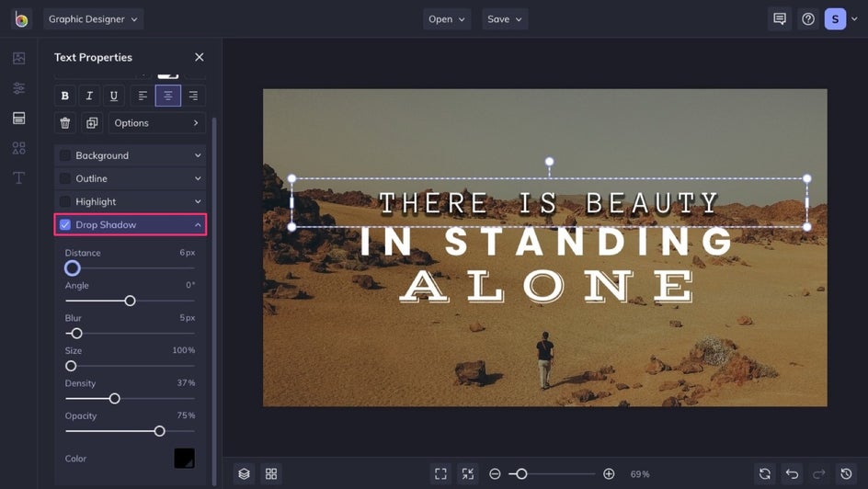Image resolution: width=868 pixels, height=489 pixels.
Task: Align text to the left
Action: (143, 96)
